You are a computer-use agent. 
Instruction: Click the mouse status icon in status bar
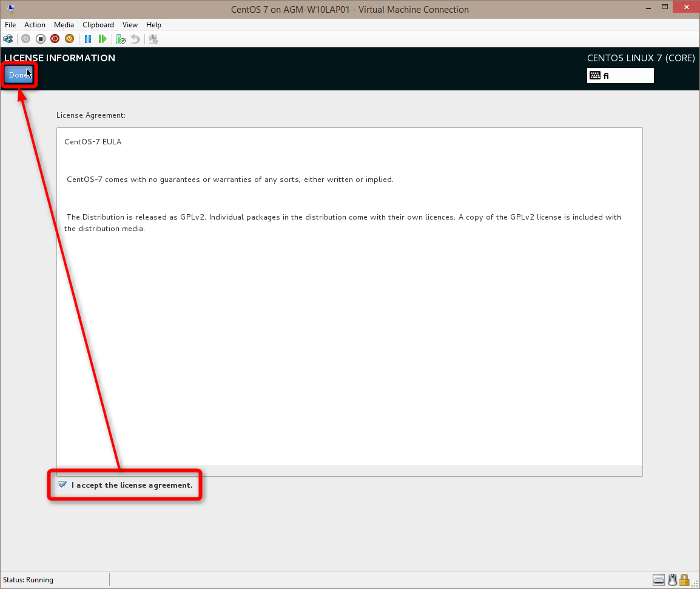click(x=672, y=580)
